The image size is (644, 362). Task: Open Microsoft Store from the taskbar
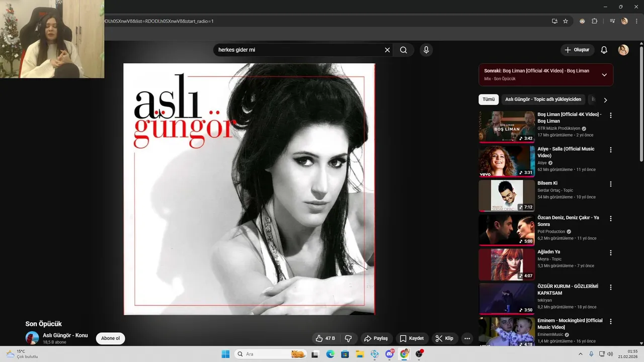tap(345, 354)
